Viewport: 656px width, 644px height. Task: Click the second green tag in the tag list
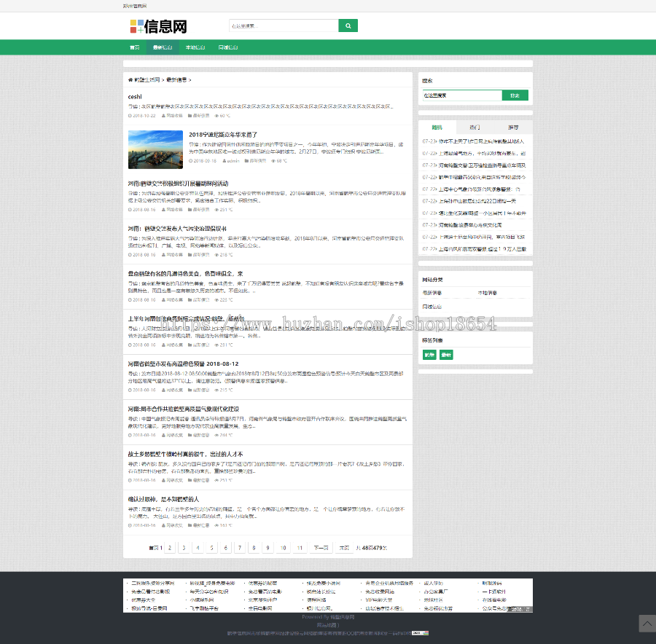click(x=446, y=355)
